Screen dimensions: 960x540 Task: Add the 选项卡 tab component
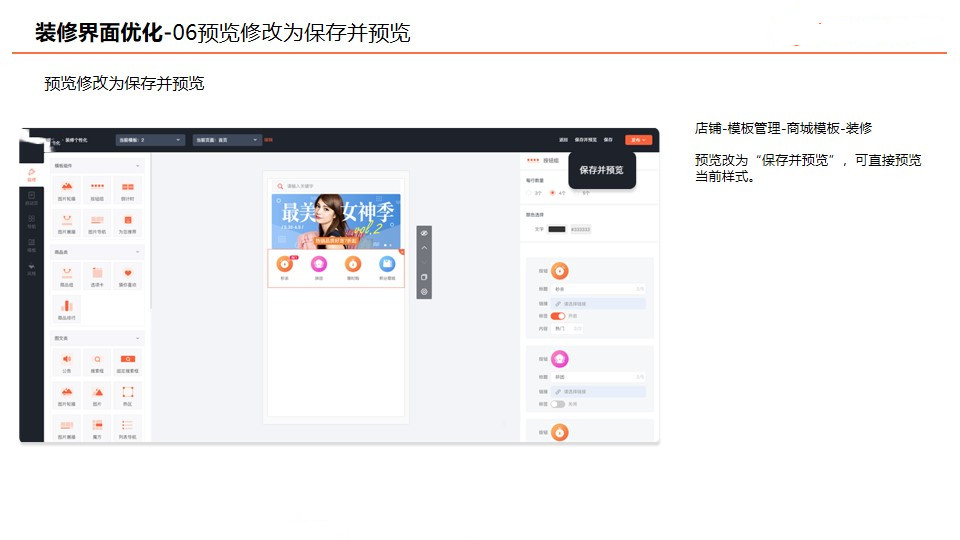tap(97, 276)
